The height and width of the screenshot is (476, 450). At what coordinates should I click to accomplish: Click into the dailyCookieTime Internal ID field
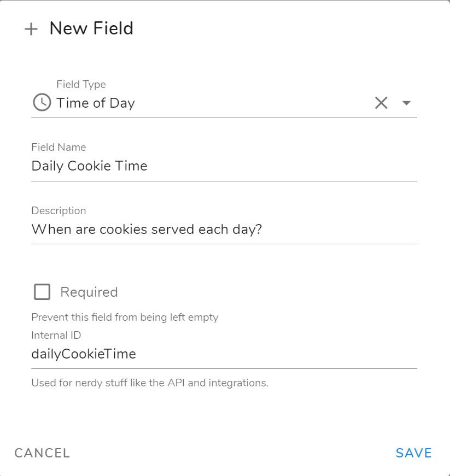tap(224, 354)
